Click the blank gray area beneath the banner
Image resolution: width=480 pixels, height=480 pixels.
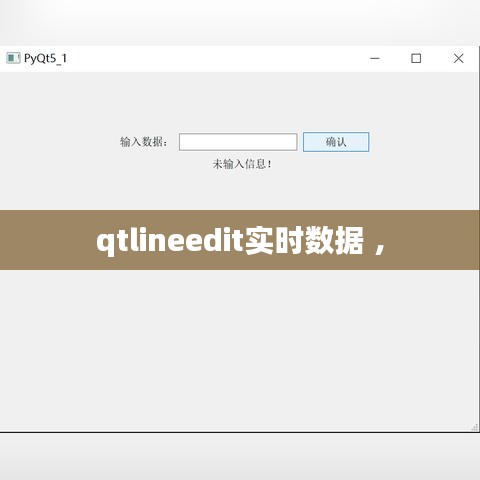tap(240, 350)
